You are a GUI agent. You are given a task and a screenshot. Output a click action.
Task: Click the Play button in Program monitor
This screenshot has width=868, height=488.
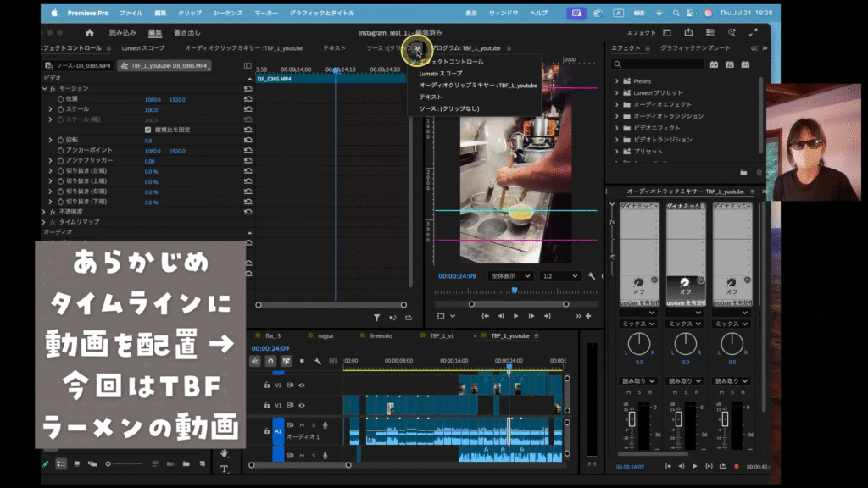click(516, 316)
